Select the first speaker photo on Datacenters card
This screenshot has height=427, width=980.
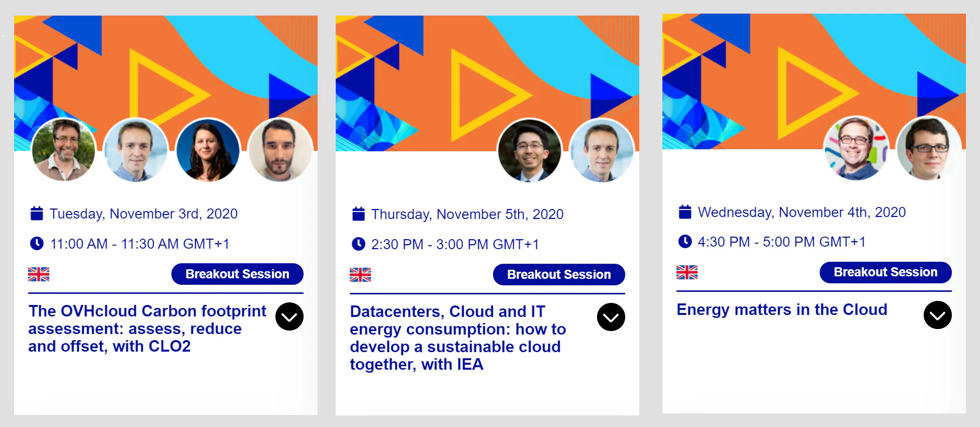tap(529, 150)
